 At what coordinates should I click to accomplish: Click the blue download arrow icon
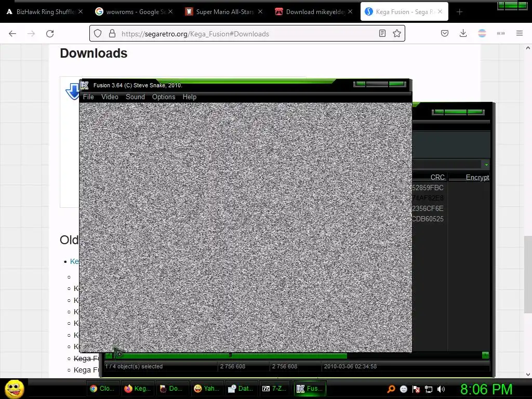click(x=72, y=91)
